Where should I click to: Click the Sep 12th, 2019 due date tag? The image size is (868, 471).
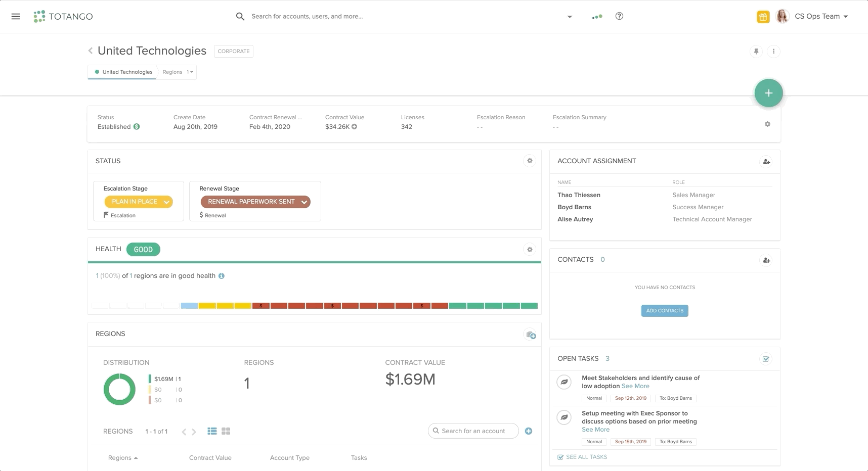[x=631, y=398]
